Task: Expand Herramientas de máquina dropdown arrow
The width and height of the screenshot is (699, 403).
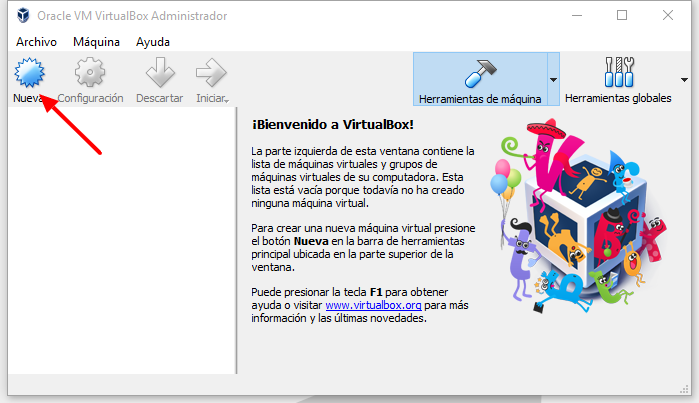Action: click(x=553, y=80)
